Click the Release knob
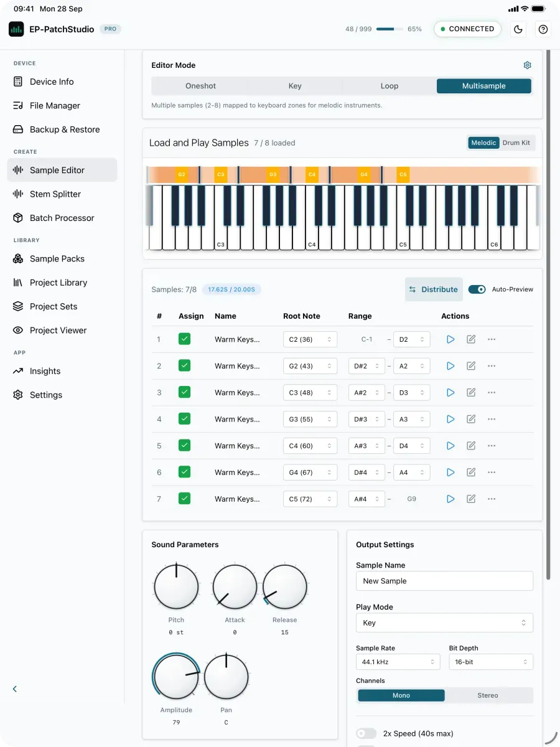The height and width of the screenshot is (747, 560). point(285,586)
